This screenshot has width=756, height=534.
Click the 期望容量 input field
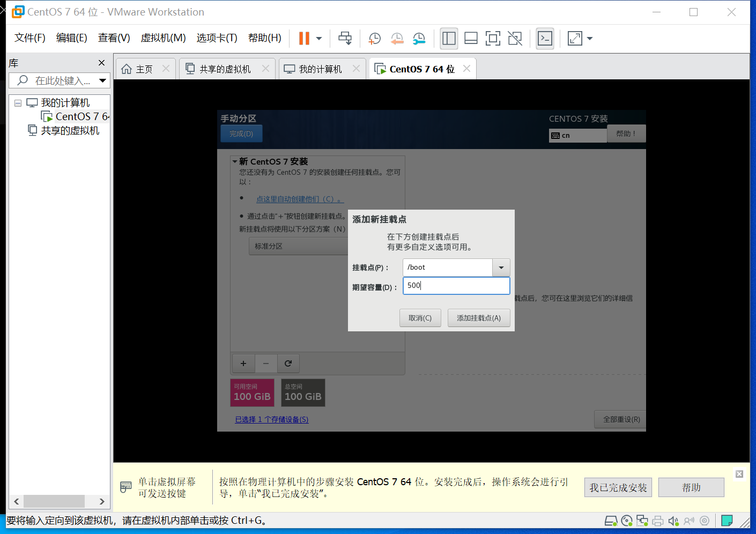(456, 286)
